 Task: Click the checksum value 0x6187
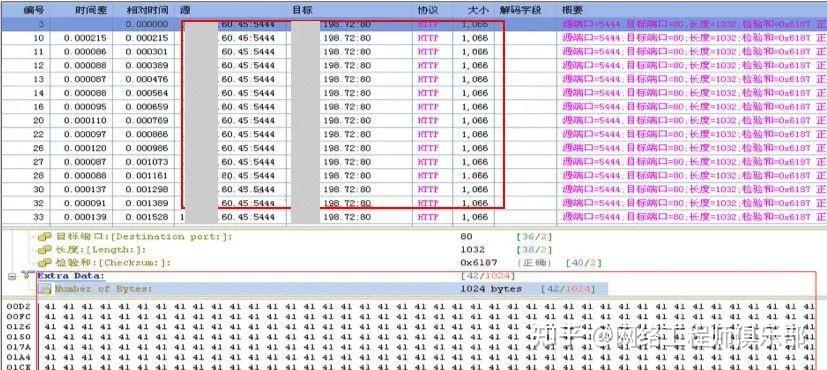(x=478, y=262)
